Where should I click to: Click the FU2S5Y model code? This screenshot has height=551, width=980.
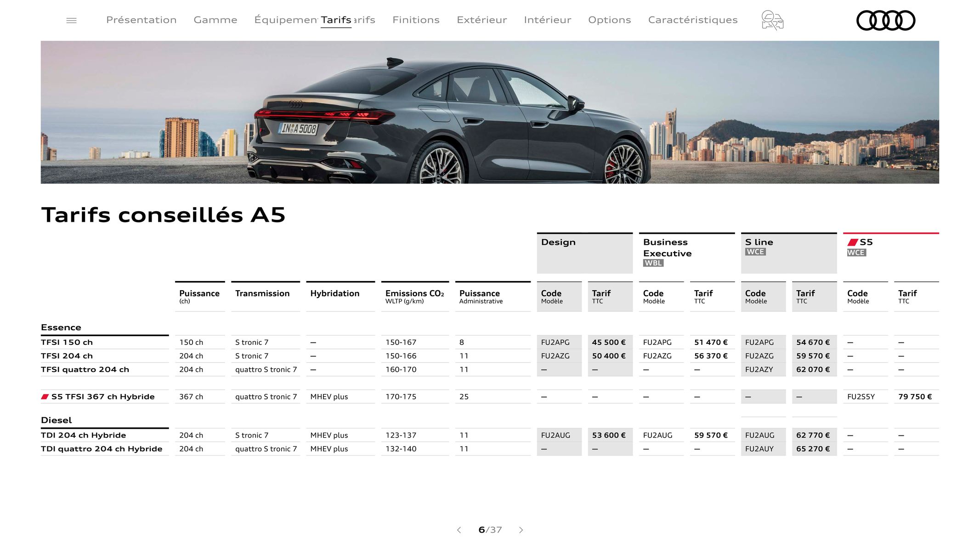click(861, 397)
